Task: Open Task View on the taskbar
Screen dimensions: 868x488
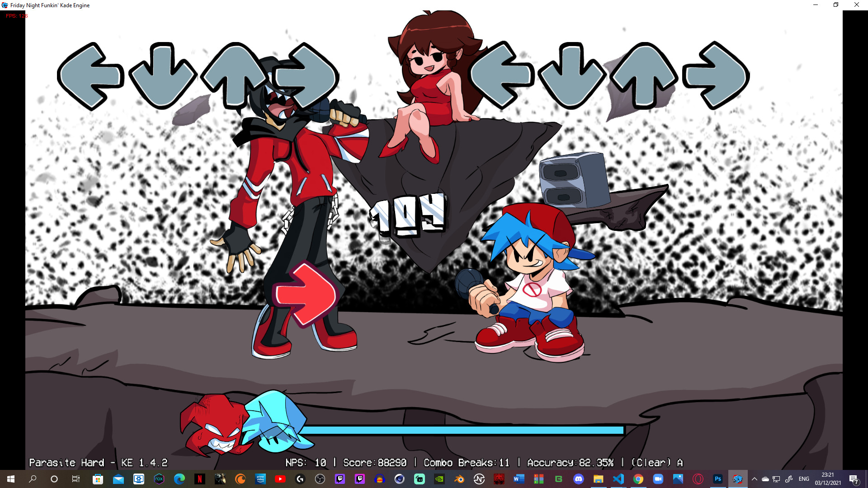Action: (x=76, y=479)
